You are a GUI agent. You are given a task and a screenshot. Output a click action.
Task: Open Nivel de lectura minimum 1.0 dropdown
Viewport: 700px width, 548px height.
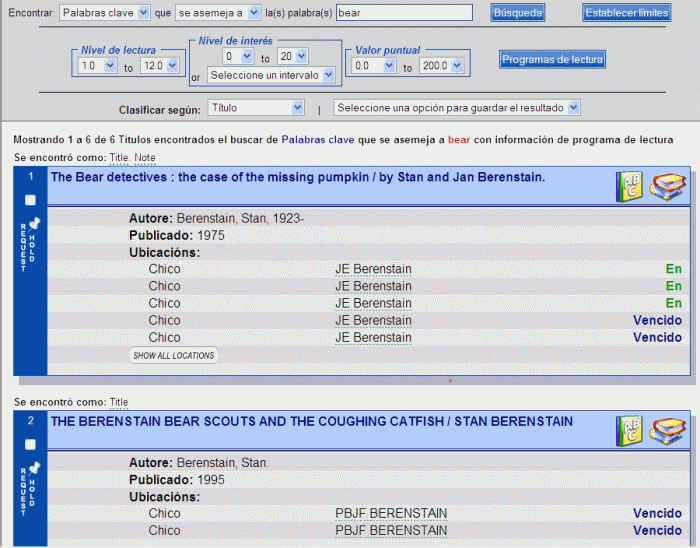pos(98,66)
